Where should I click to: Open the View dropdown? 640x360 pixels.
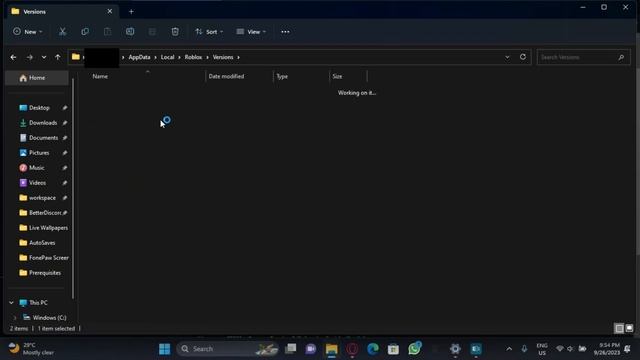click(x=251, y=31)
